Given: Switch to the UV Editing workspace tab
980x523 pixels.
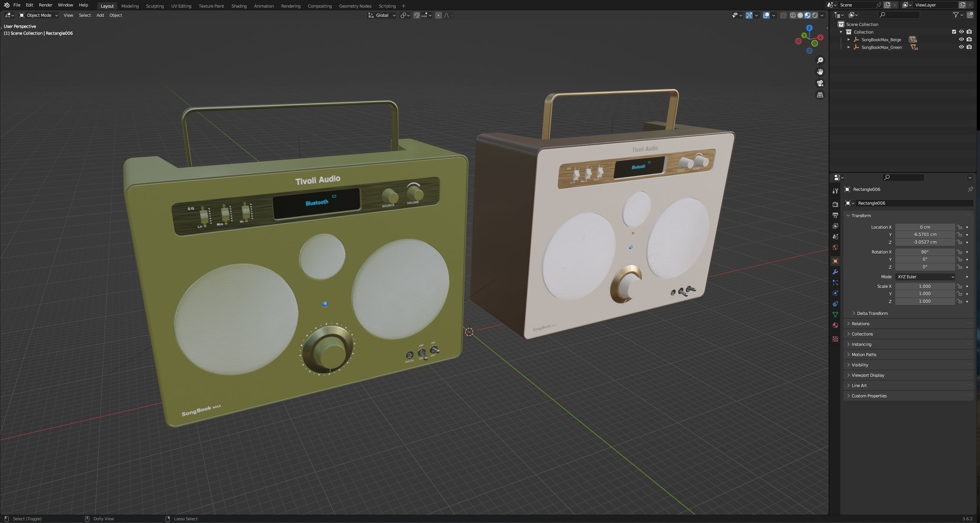Looking at the screenshot, I should click(181, 6).
